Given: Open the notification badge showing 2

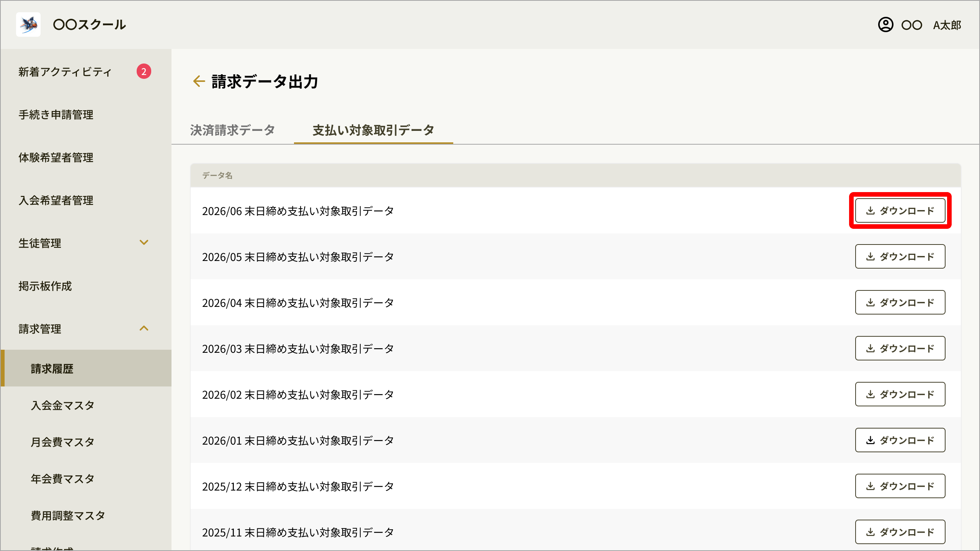Looking at the screenshot, I should [x=144, y=71].
